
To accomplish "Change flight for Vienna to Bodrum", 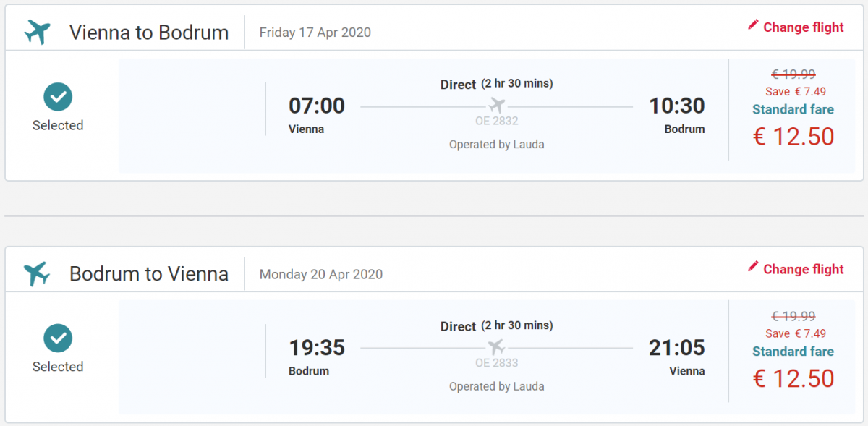I will click(x=803, y=27).
